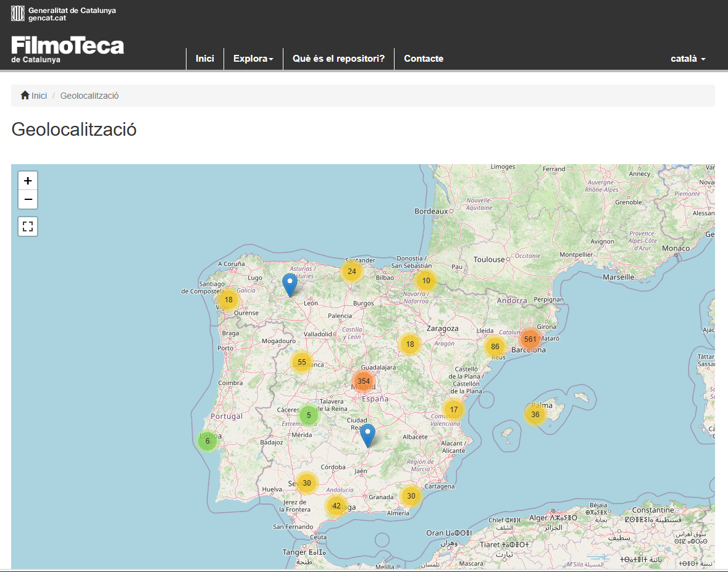This screenshot has width=728, height=572.
Task: Click the Inici breadcrumb link
Action: coord(39,96)
